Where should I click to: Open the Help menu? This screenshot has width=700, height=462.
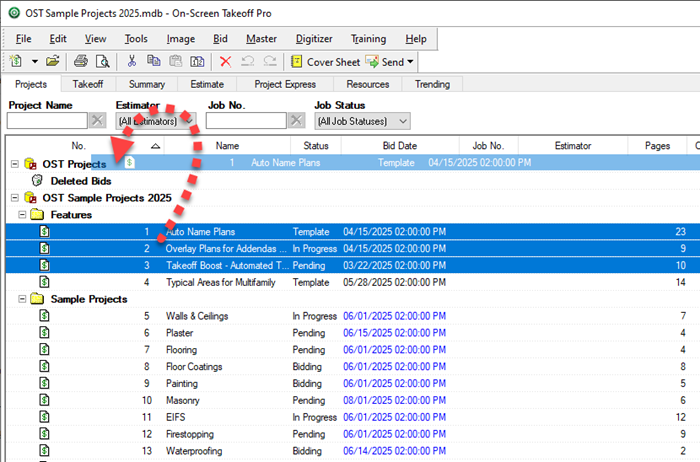(416, 39)
